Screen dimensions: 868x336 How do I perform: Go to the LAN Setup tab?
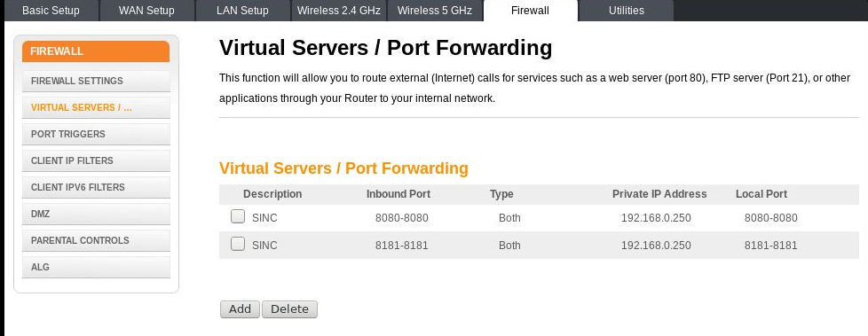[242, 11]
